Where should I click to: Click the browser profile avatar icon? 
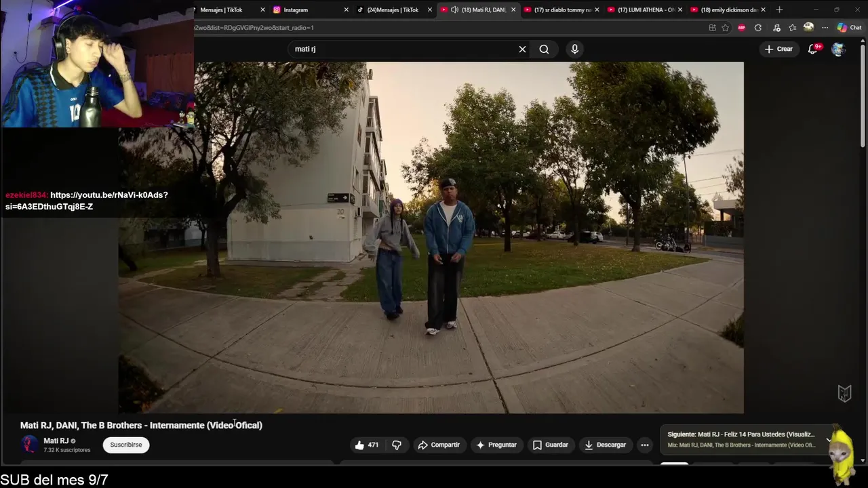[808, 27]
